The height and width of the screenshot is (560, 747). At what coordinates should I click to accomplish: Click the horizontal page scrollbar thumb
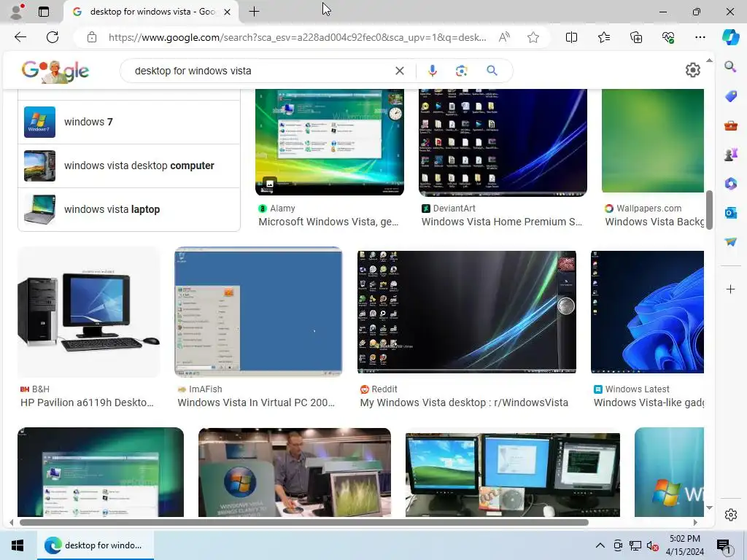[304, 522]
